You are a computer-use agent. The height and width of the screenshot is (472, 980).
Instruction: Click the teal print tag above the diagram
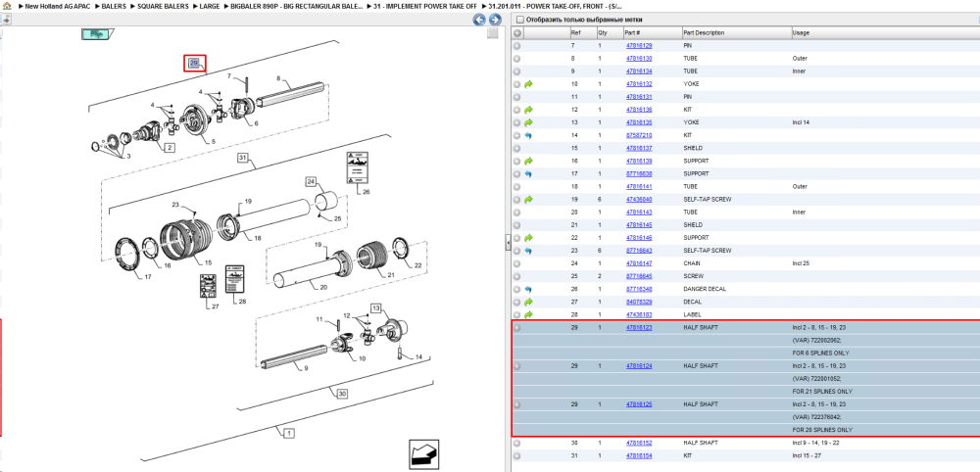point(95,34)
